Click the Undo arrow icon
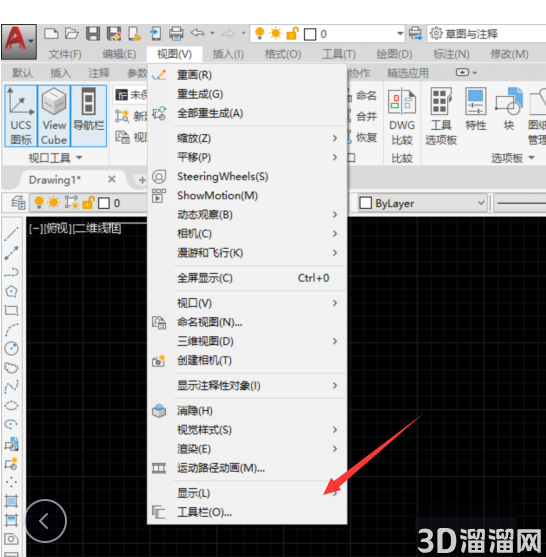The image size is (546, 557). [198, 33]
